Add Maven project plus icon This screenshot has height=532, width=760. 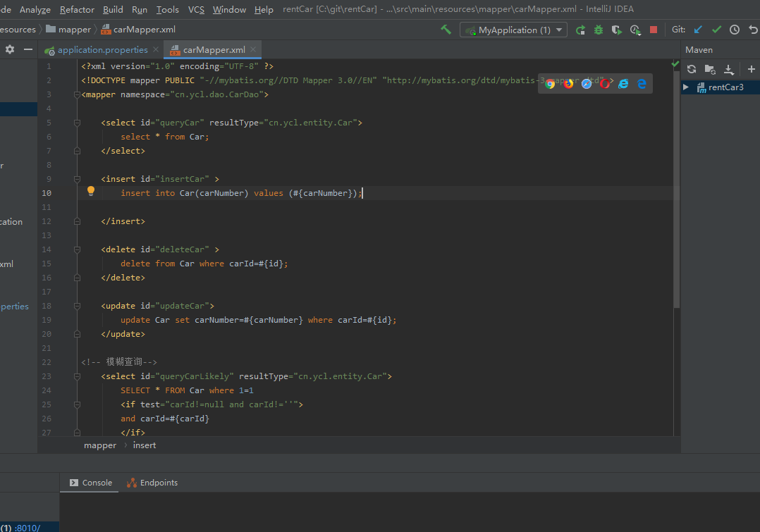752,69
